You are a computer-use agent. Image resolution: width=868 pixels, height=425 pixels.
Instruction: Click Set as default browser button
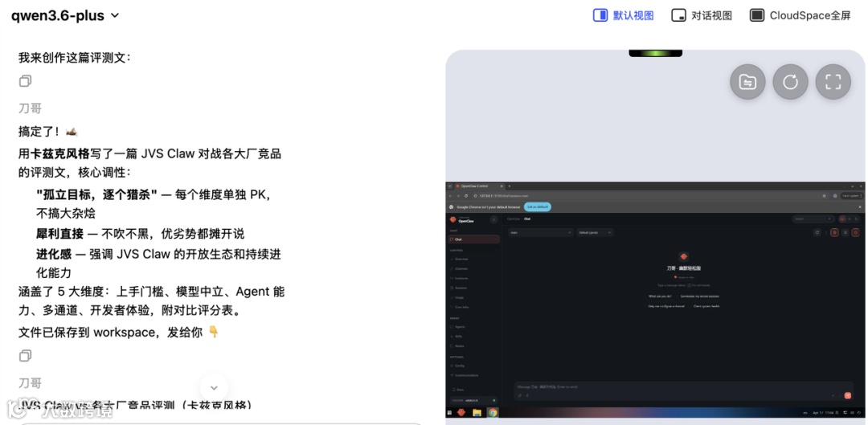coord(538,207)
